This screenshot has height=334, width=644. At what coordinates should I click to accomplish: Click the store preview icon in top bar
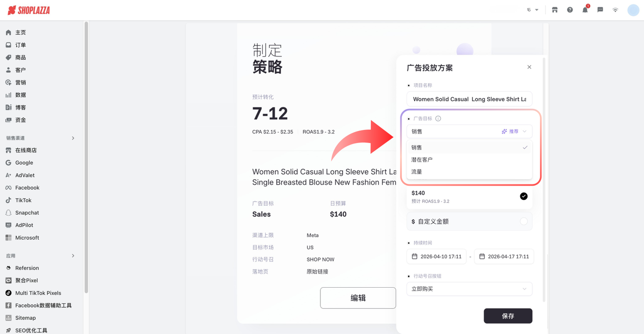(x=554, y=10)
